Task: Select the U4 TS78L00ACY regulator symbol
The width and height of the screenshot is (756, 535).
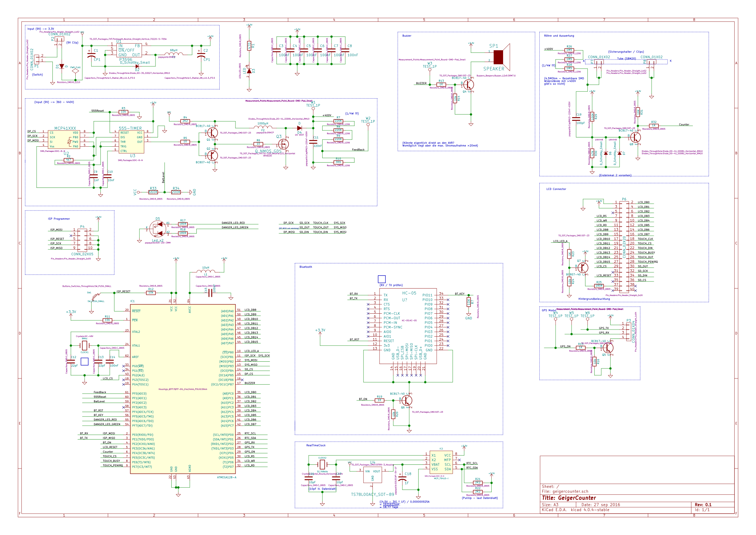Action: tap(373, 475)
